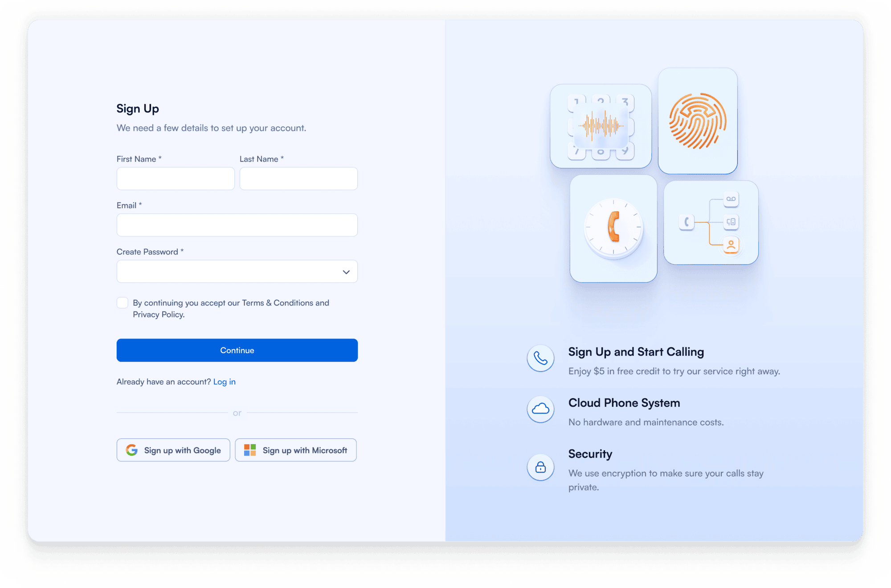Click the 'Create Password *' label
This screenshot has height=588, width=891.
(150, 252)
